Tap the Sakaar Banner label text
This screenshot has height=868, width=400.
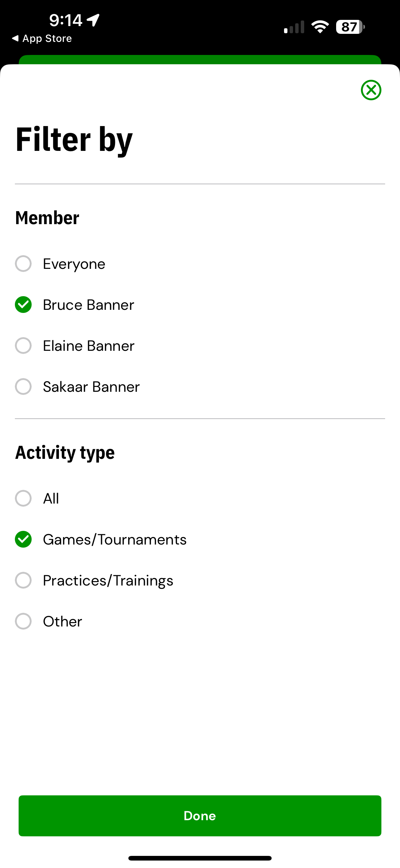pyautogui.click(x=91, y=387)
